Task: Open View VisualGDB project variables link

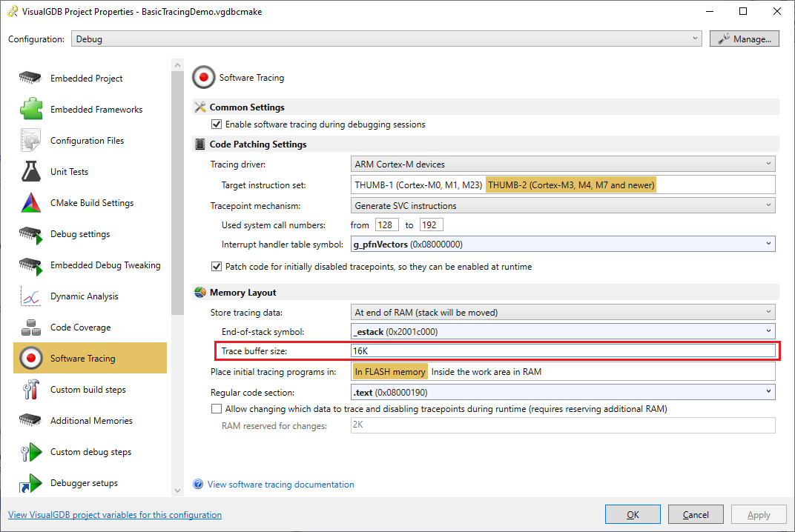Action: [115, 515]
